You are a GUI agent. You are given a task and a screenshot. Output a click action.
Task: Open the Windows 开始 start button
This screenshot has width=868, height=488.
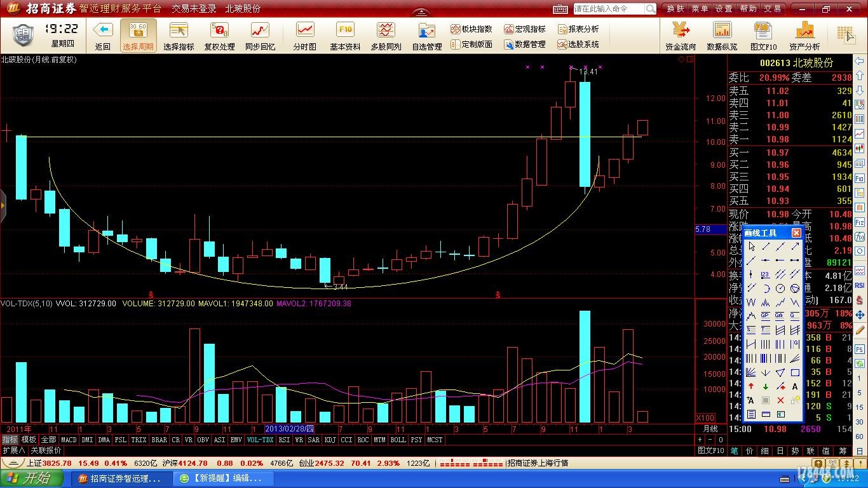pos(31,478)
